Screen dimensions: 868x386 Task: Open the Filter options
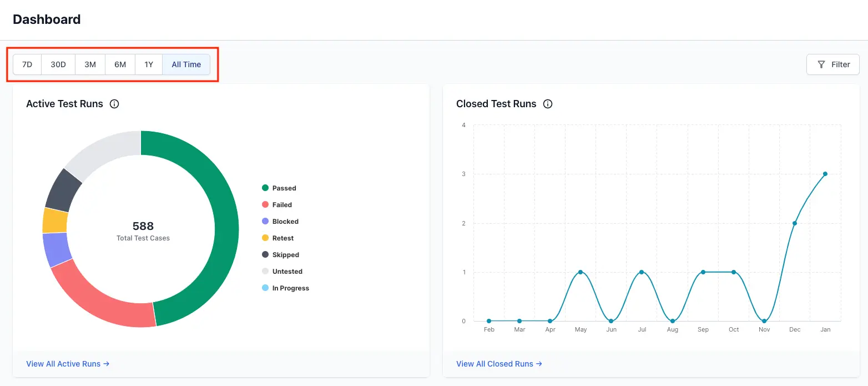(x=832, y=64)
